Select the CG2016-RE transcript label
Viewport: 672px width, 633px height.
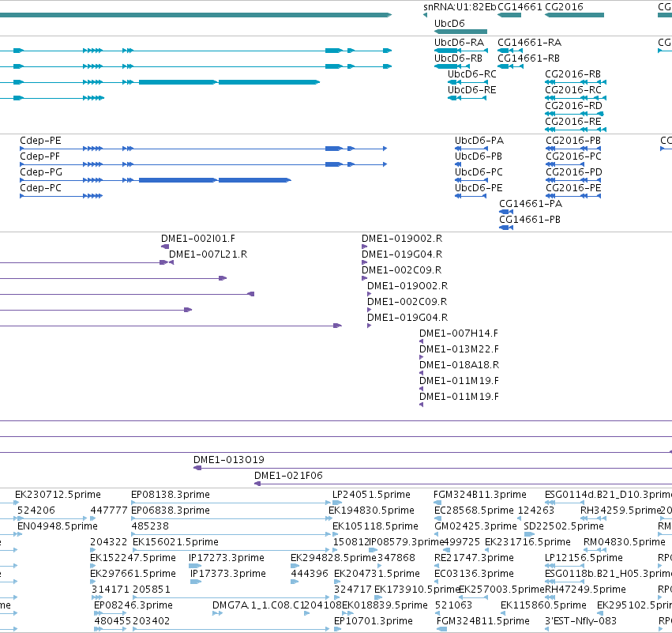pyautogui.click(x=573, y=122)
